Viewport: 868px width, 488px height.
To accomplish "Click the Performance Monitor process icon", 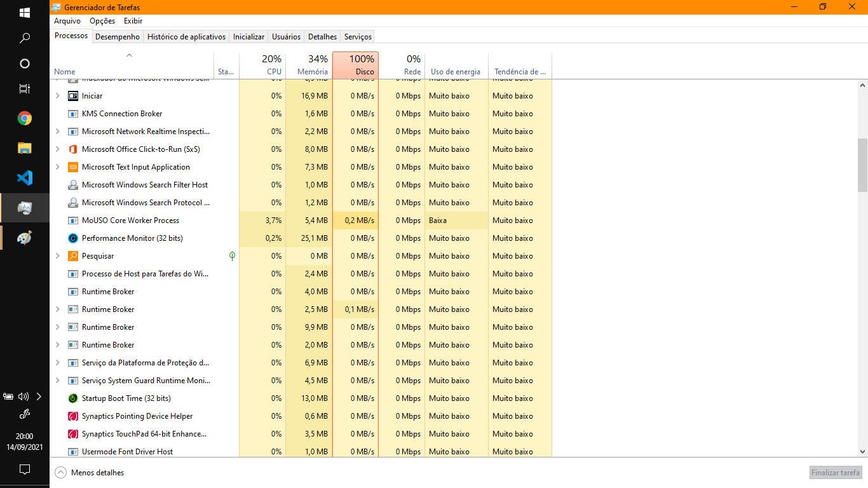I will coord(72,238).
